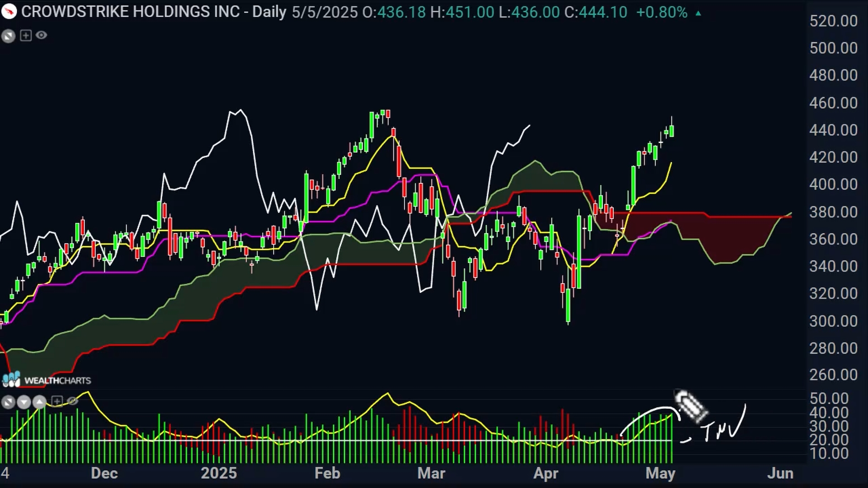This screenshot has width=868, height=488.
Task: Move the lower indicator pane up
Action: click(39, 401)
